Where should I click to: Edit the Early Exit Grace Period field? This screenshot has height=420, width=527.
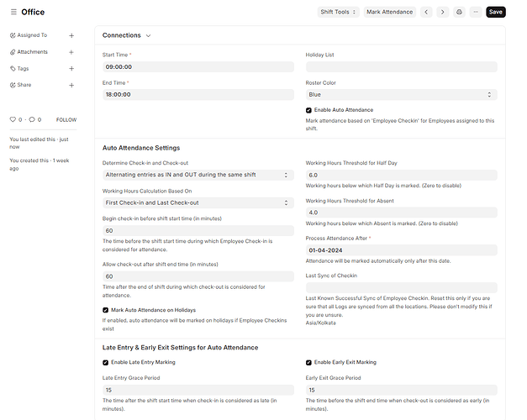point(401,390)
